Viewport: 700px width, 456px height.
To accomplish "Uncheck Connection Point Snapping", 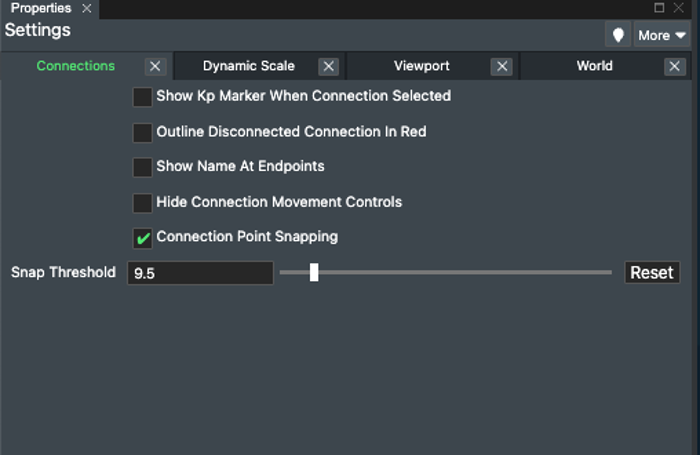I will pos(143,238).
